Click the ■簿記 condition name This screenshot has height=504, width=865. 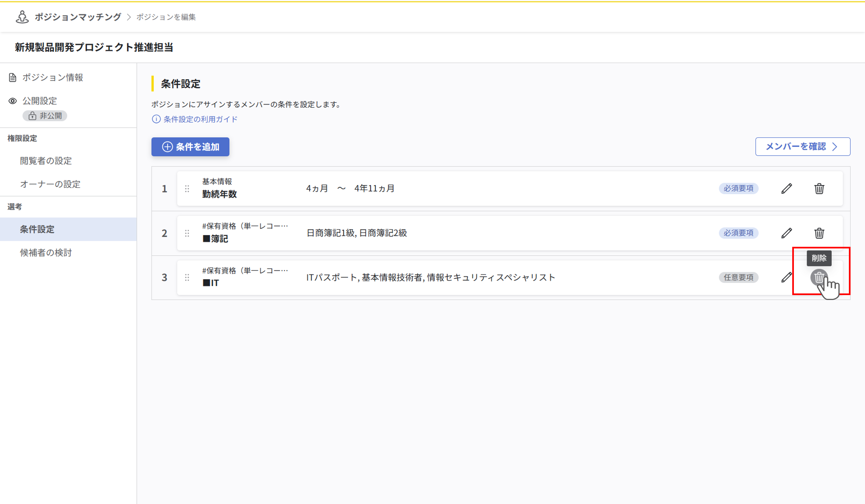coord(215,239)
